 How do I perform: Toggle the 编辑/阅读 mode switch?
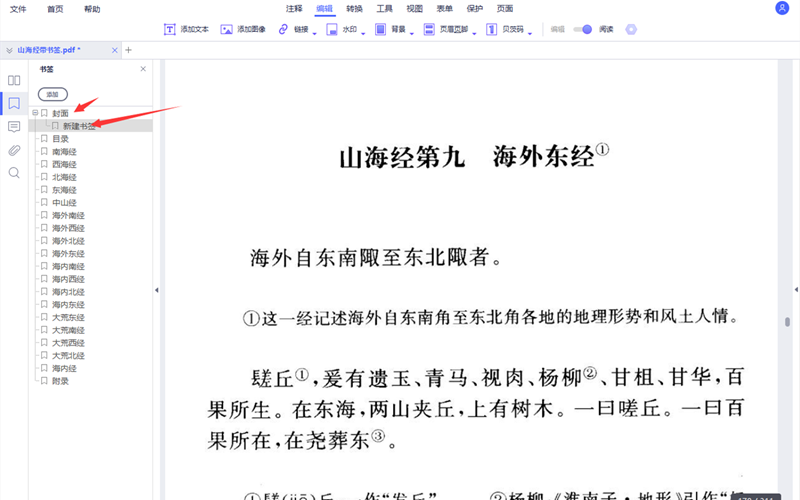[x=583, y=30]
